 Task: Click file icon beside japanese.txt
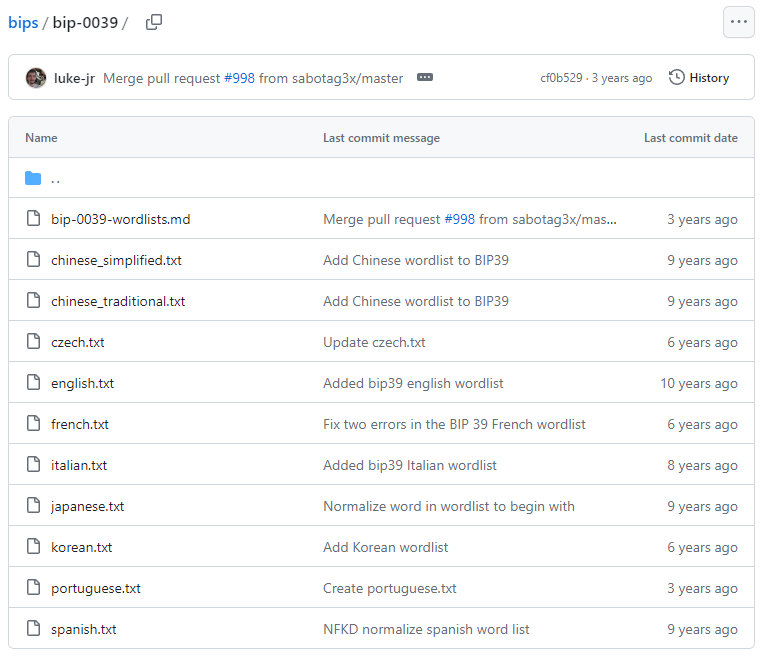click(x=33, y=507)
